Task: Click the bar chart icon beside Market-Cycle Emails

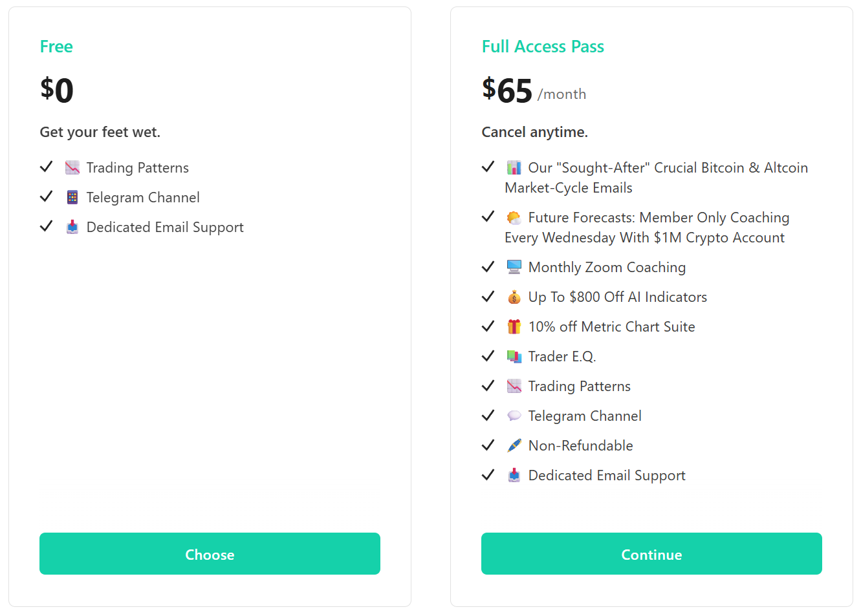Action: click(x=514, y=168)
